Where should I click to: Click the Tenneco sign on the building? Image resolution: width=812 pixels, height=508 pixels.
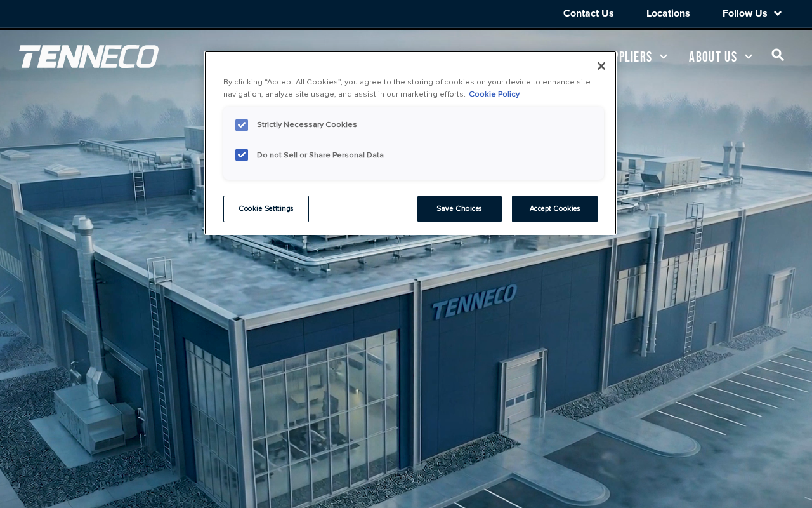(x=474, y=302)
